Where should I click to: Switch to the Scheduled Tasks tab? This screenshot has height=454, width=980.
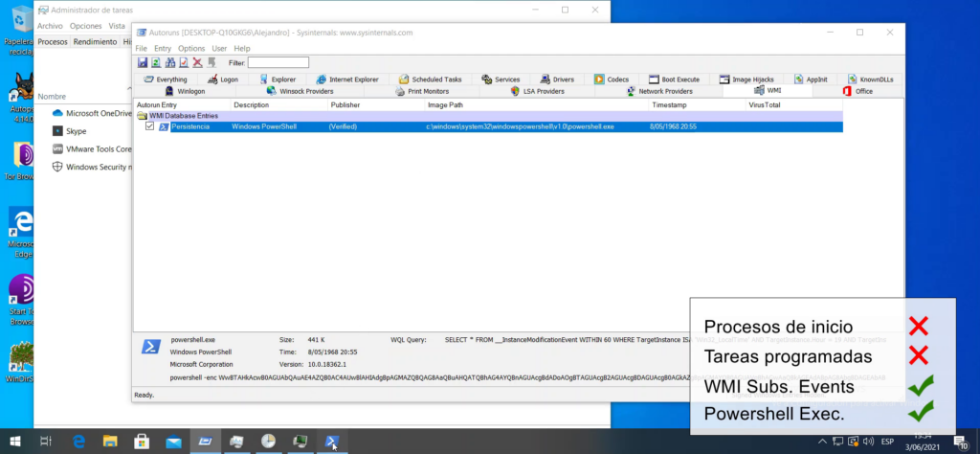[x=431, y=79]
